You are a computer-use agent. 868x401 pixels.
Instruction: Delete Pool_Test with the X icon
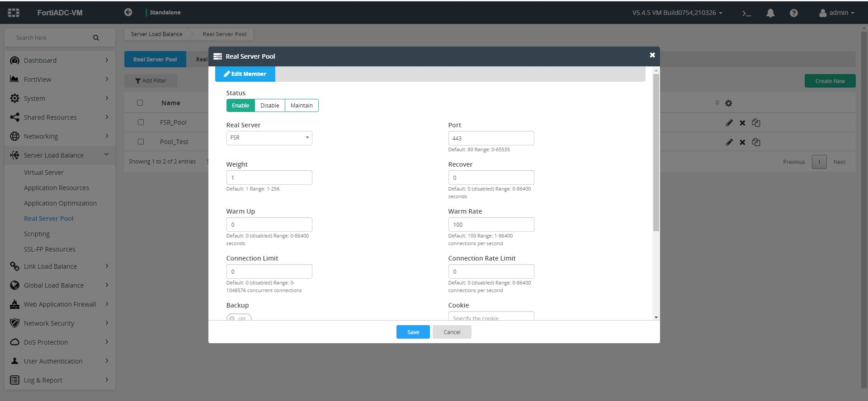coord(742,142)
